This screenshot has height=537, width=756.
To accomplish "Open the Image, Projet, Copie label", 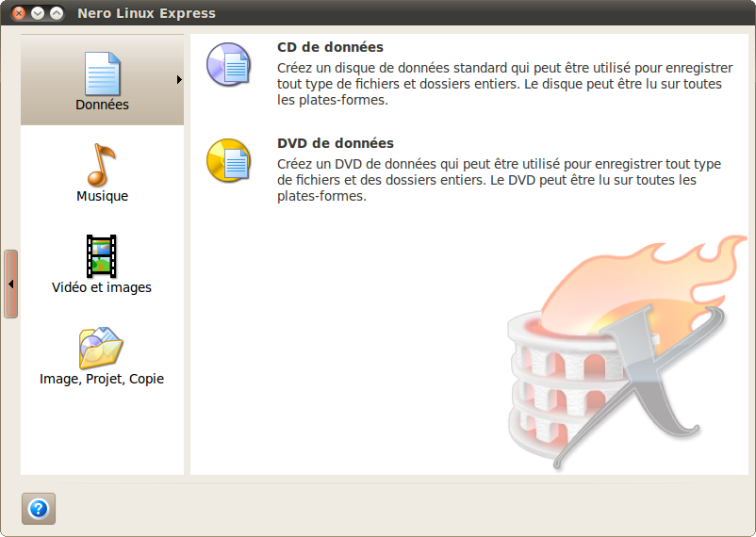I will (102, 379).
